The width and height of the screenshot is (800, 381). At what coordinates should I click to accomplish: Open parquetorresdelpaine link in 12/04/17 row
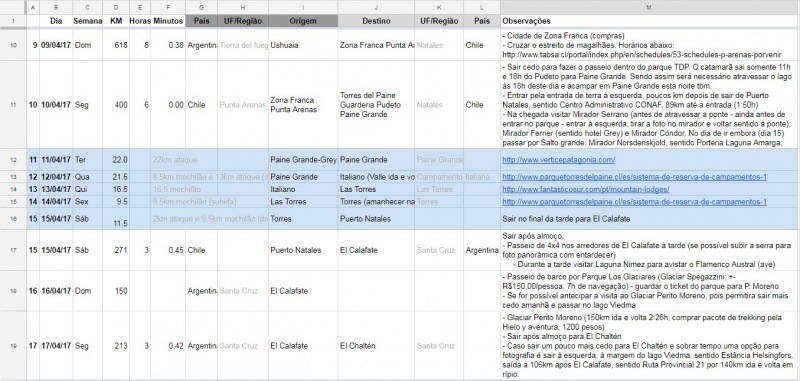(634, 177)
